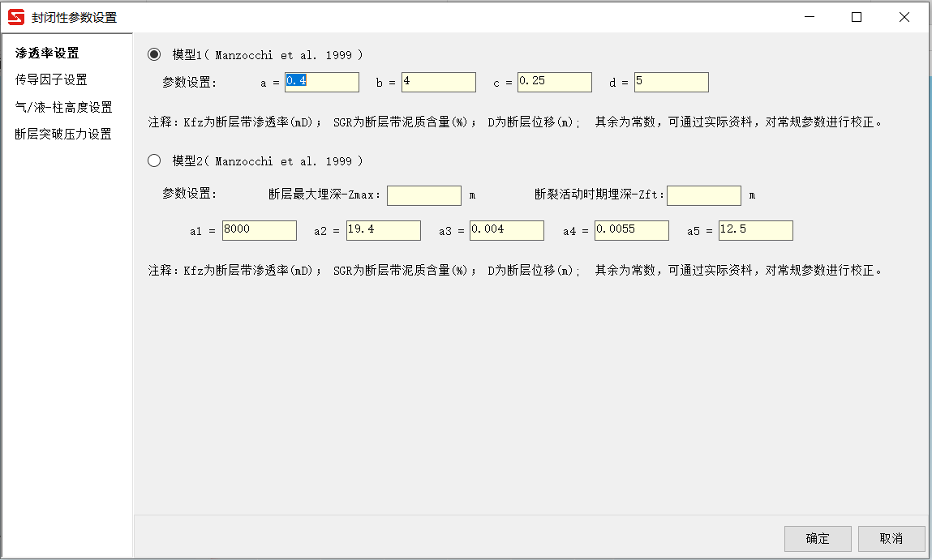Click the c field containing 0.25
Image resolution: width=932 pixels, height=560 pixels.
pyautogui.click(x=555, y=82)
